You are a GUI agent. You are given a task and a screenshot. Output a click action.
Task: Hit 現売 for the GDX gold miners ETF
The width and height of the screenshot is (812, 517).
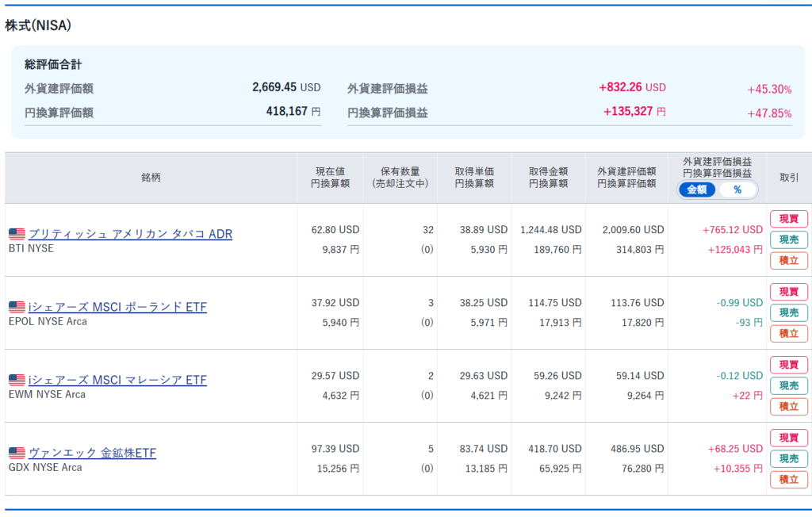788,458
